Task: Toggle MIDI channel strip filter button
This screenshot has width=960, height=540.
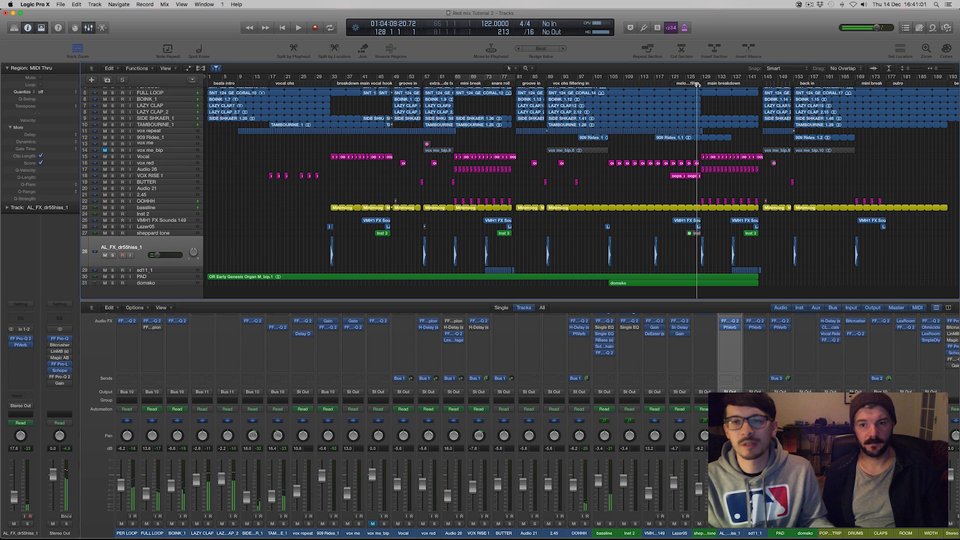Action: pos(917,307)
